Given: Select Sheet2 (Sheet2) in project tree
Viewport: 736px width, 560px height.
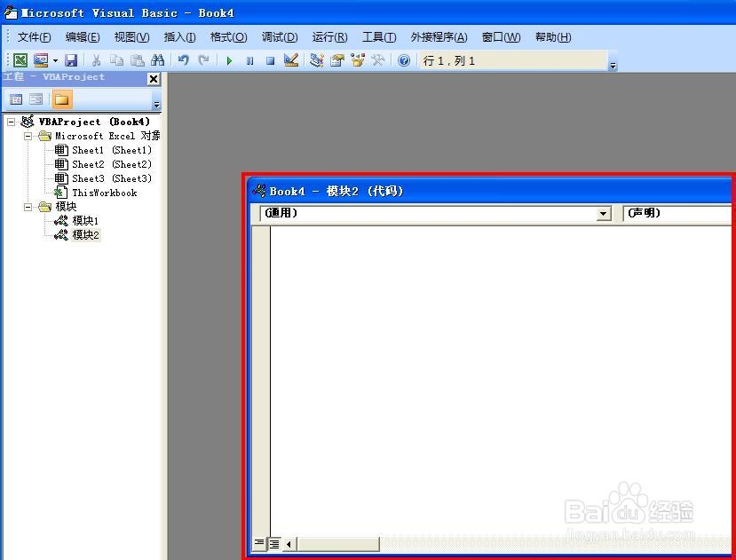Looking at the screenshot, I should point(112,164).
